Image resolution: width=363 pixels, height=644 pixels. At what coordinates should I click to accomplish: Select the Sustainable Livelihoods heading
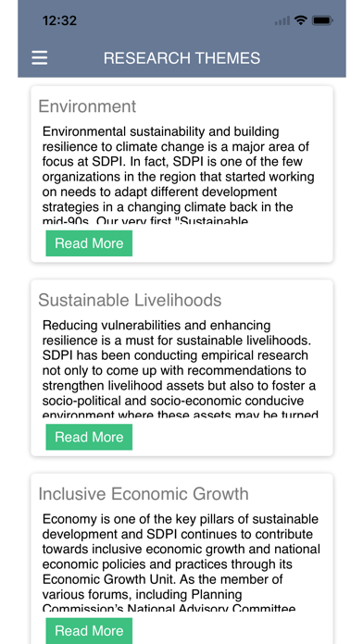(130, 300)
